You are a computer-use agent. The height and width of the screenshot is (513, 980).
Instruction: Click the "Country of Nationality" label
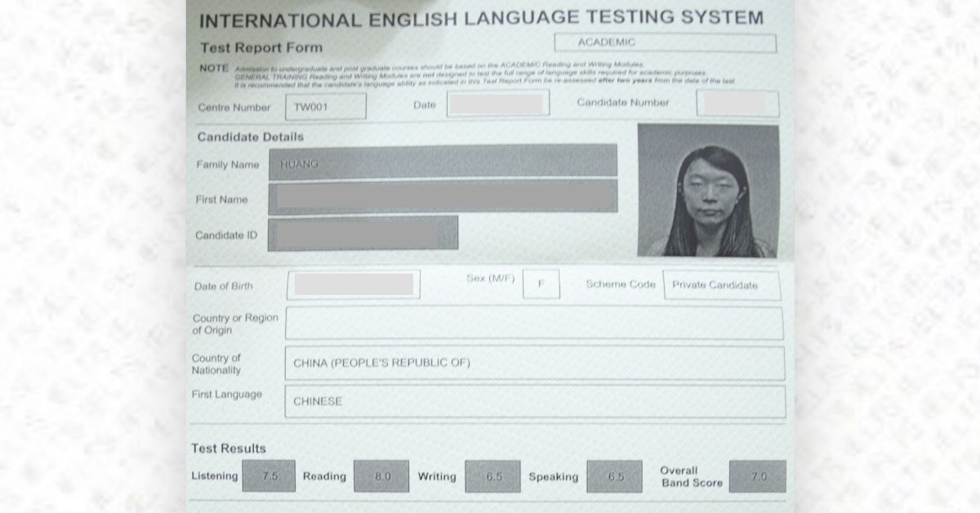pos(216,364)
